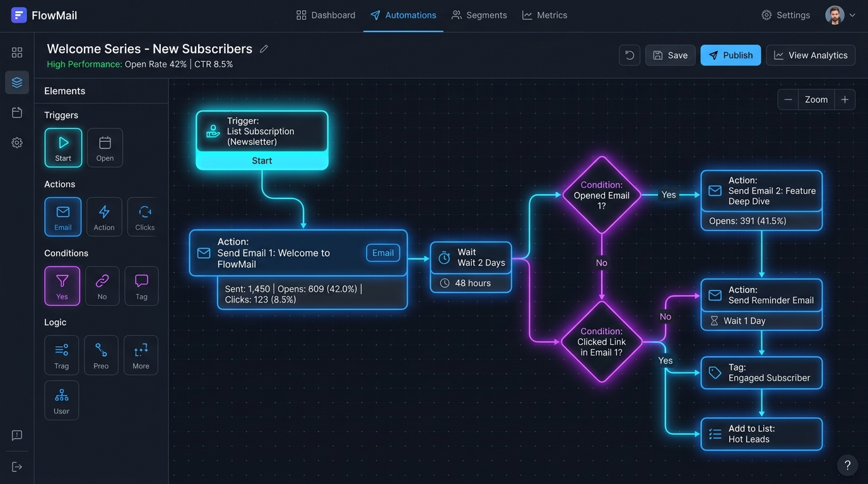Click the pencil icon to rename automation
Viewport: 868px width, 484px height.
(x=264, y=49)
